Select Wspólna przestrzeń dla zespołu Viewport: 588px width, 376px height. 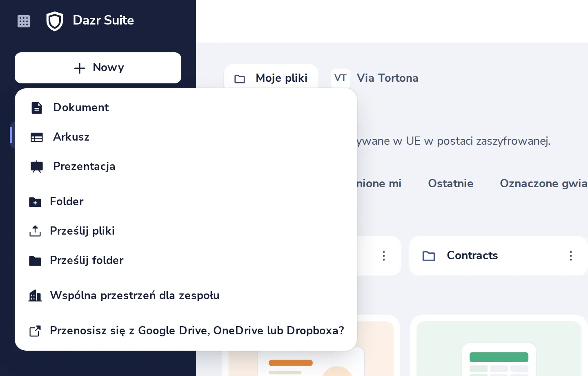(186, 295)
